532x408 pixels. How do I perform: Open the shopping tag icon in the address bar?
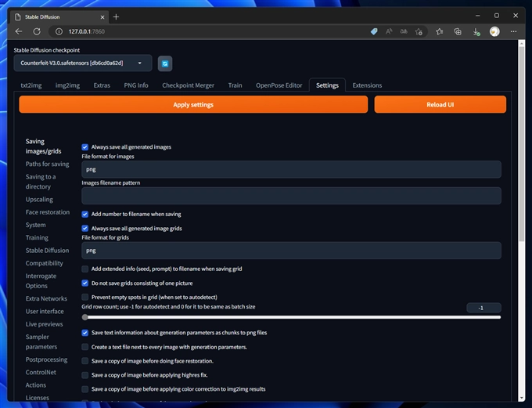click(374, 31)
